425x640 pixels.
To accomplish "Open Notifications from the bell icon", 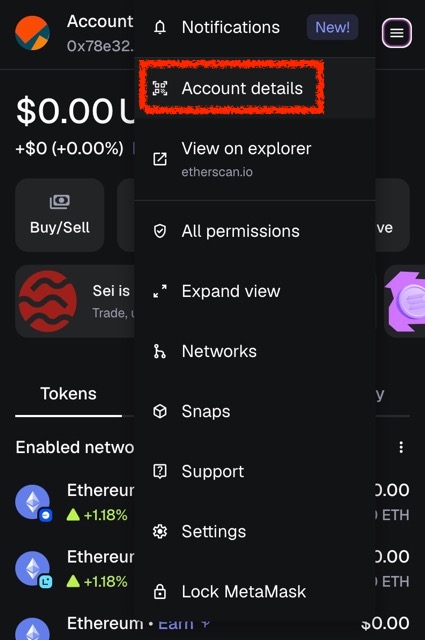I will pyautogui.click(x=160, y=27).
